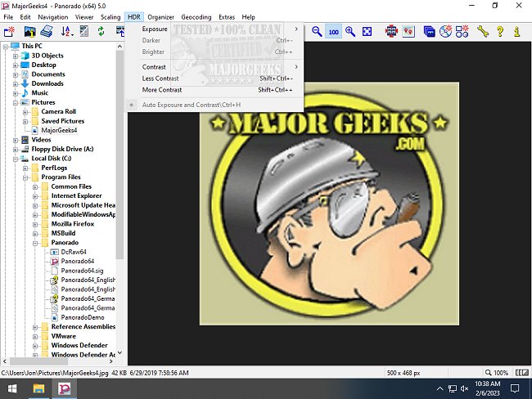Viewport: 532px width, 399px height.
Task: Collapse the Pictures tree node
Action: (x=16, y=102)
